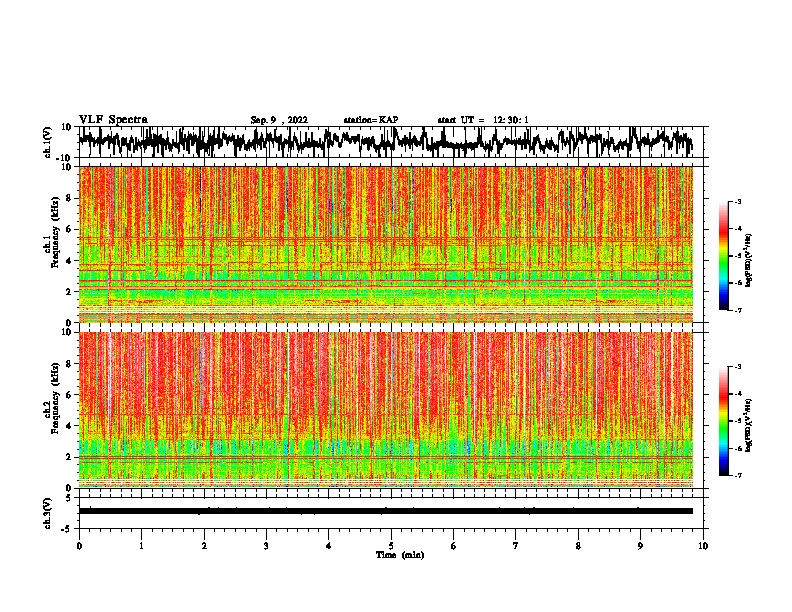The image size is (792, 612).
Task: Click the "1" tick on the Time axis
Action: [141, 546]
